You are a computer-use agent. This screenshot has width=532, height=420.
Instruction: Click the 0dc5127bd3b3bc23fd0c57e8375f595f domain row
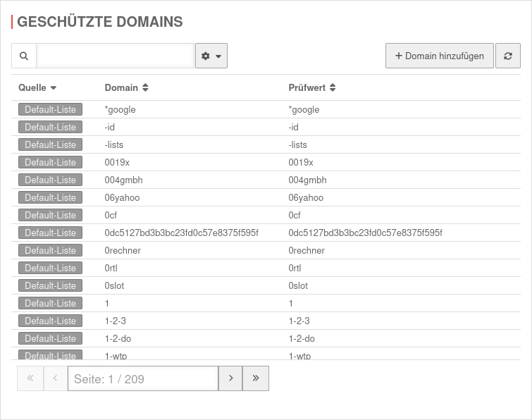pos(181,233)
